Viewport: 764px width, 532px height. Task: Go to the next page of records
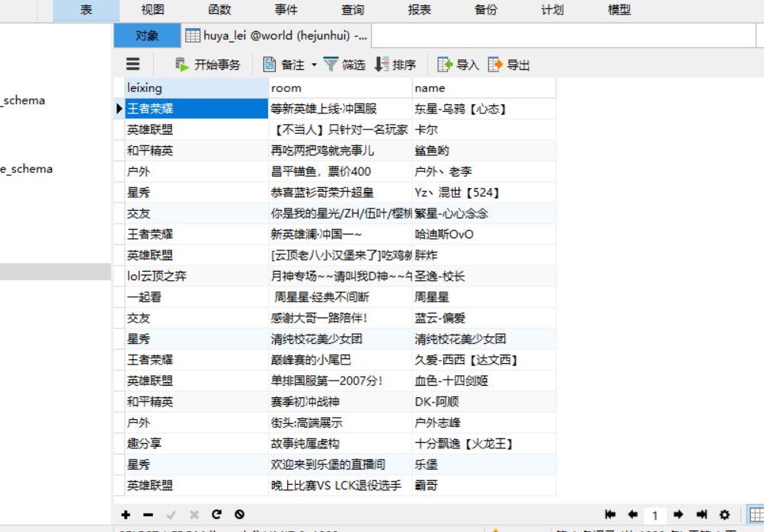click(679, 514)
